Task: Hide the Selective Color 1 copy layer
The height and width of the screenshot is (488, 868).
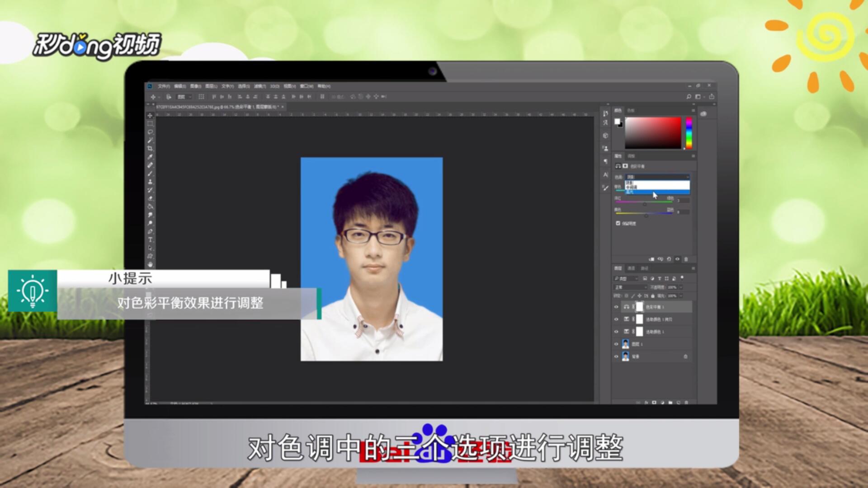Action: (616, 319)
